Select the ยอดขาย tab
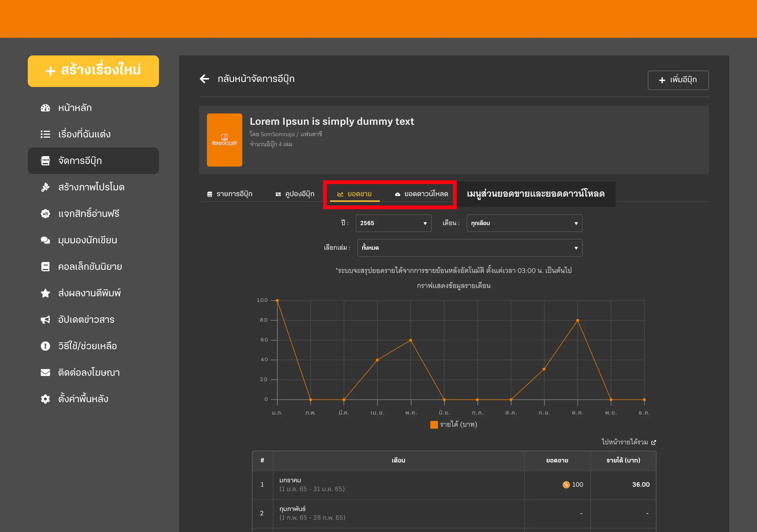 tap(355, 194)
